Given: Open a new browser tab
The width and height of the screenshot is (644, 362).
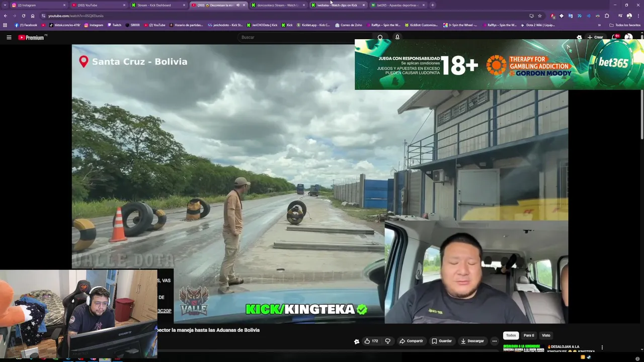Looking at the screenshot, I should (433, 5).
